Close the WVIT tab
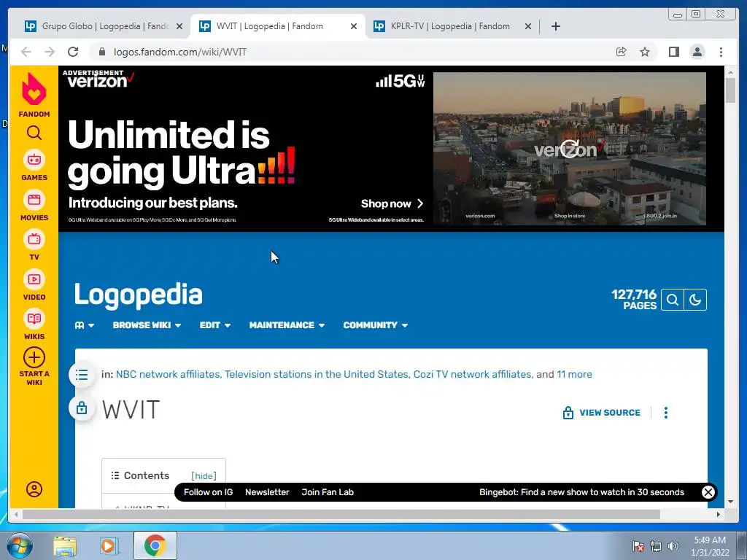The width and height of the screenshot is (747, 560). (x=354, y=26)
